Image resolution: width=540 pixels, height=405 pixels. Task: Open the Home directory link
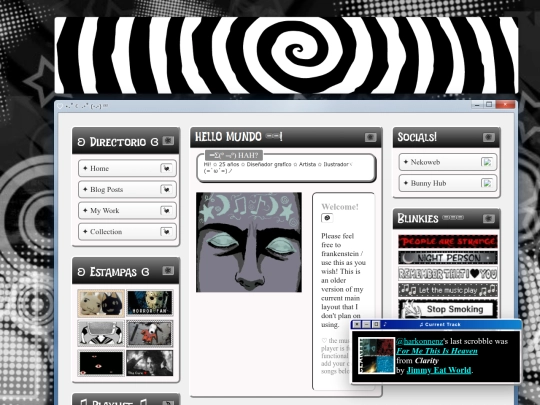click(x=127, y=168)
